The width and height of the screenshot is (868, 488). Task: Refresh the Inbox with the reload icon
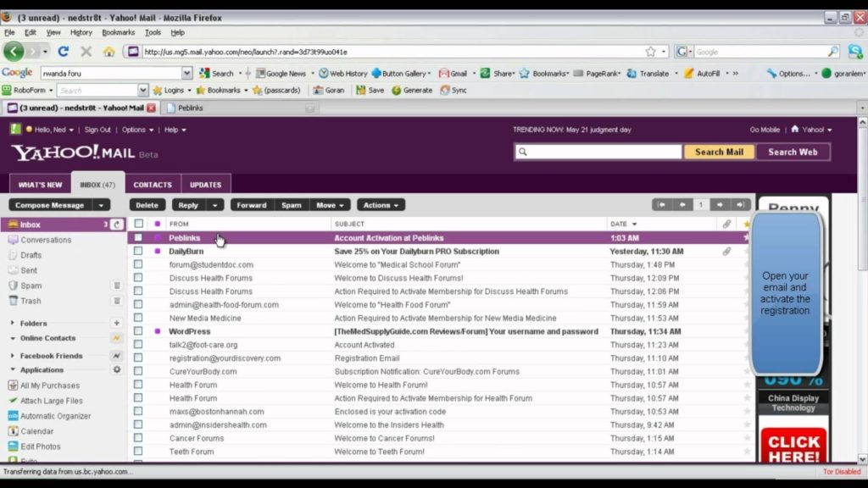pyautogui.click(x=117, y=225)
